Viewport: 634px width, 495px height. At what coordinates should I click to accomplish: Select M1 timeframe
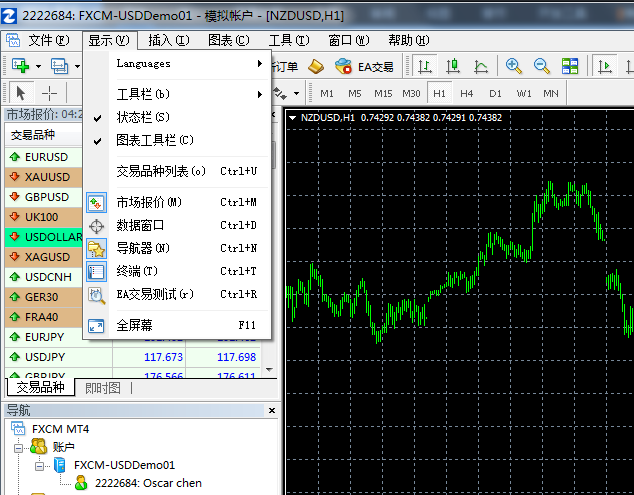point(327,93)
